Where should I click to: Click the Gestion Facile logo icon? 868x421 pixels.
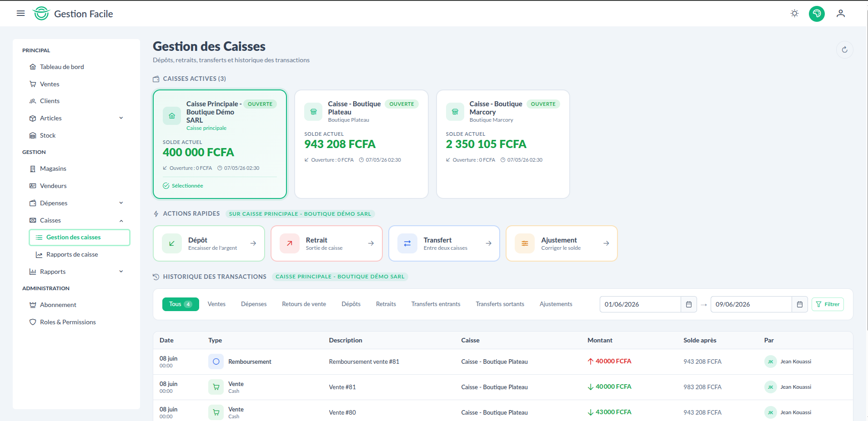click(x=41, y=14)
